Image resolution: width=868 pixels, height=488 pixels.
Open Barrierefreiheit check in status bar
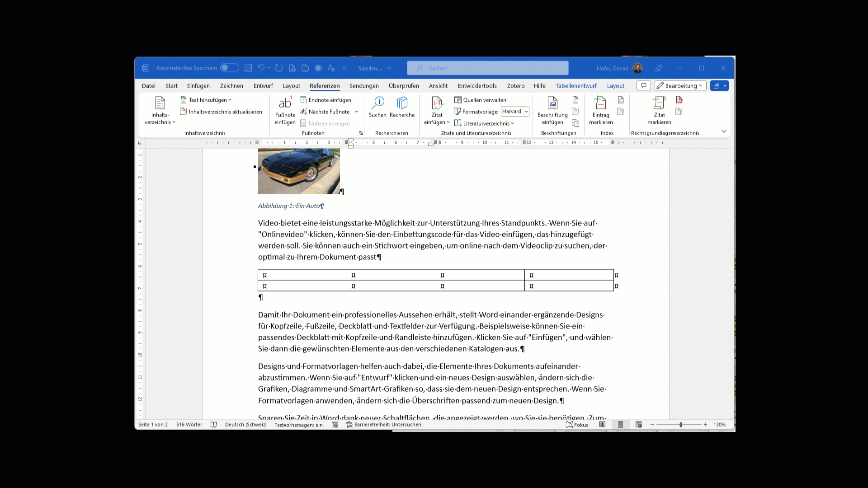tap(384, 425)
